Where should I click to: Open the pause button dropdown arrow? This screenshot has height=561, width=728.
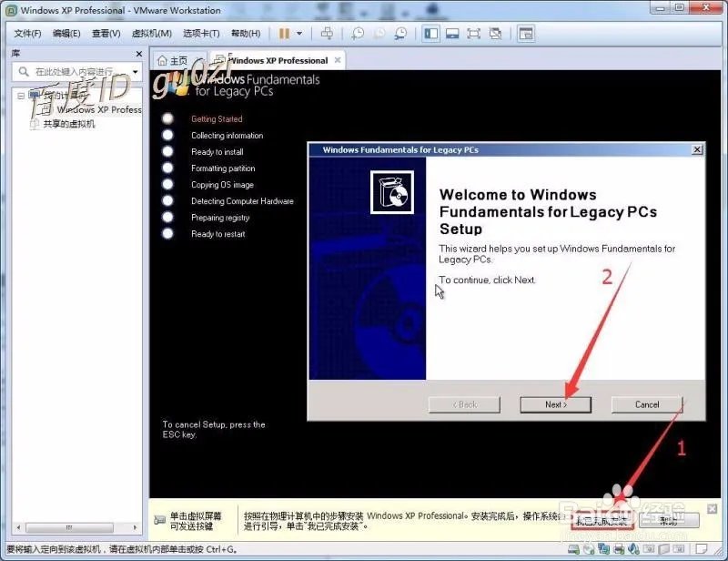pos(298,33)
